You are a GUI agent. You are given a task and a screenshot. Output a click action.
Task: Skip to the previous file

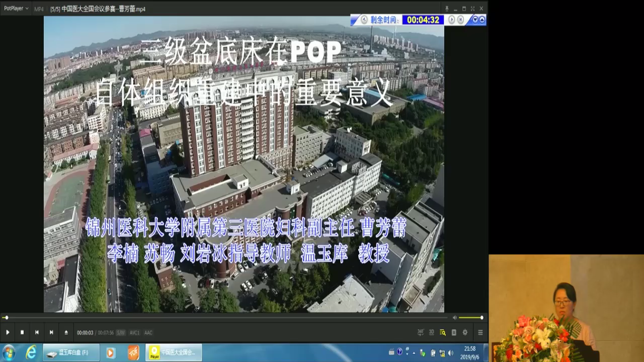37,332
